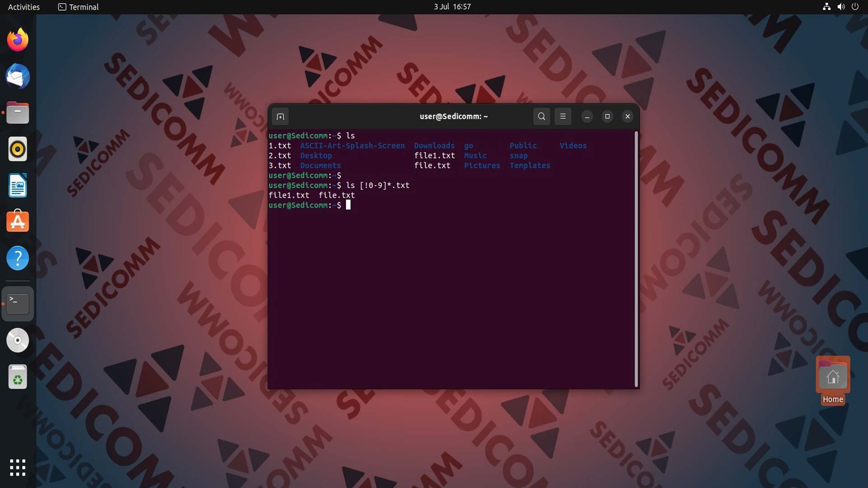The width and height of the screenshot is (868, 488).
Task: Click the terminal vertical scrollbar
Action: click(x=636, y=259)
